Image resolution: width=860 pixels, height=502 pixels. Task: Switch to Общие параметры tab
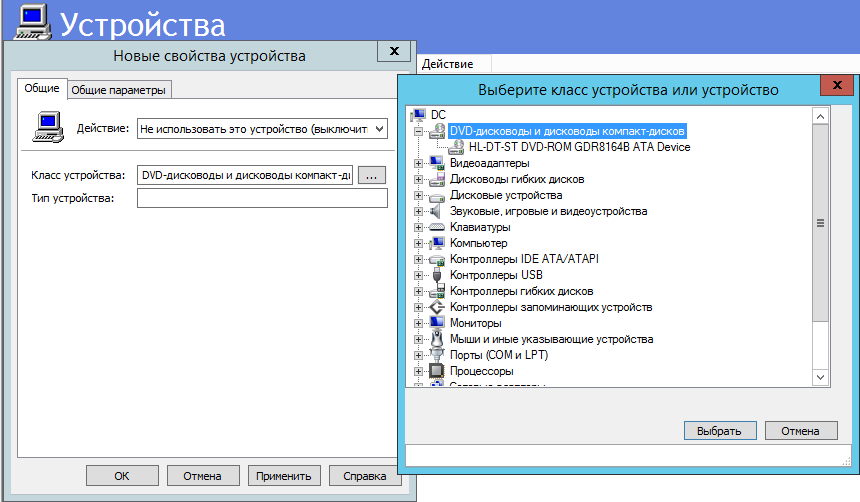pyautogui.click(x=119, y=90)
